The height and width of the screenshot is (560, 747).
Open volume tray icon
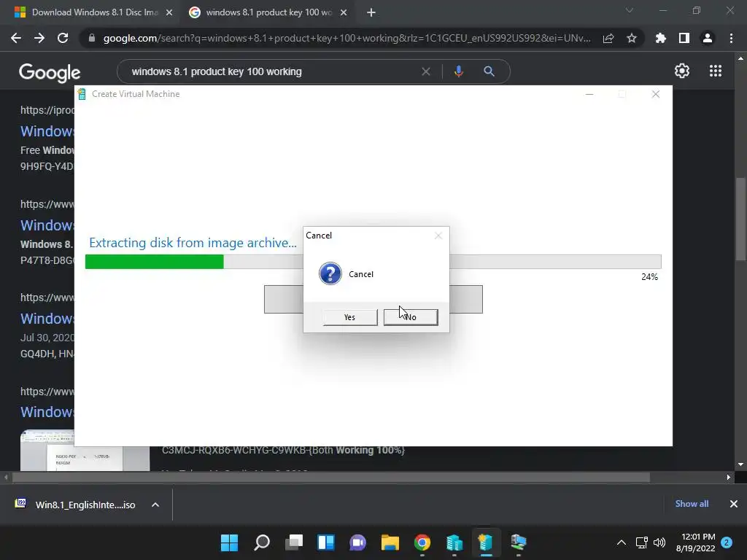pos(659,542)
